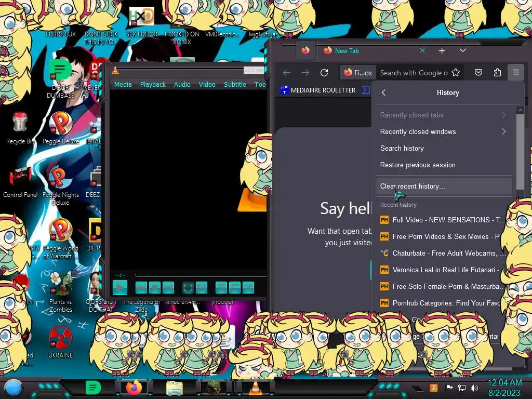The image size is (532, 399).
Task: Bookmark this page with star icon
Action: point(456,73)
